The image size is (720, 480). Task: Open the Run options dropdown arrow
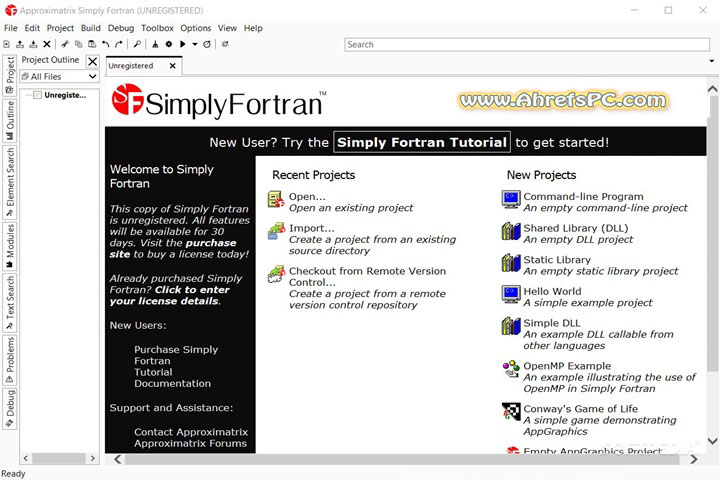pos(195,45)
